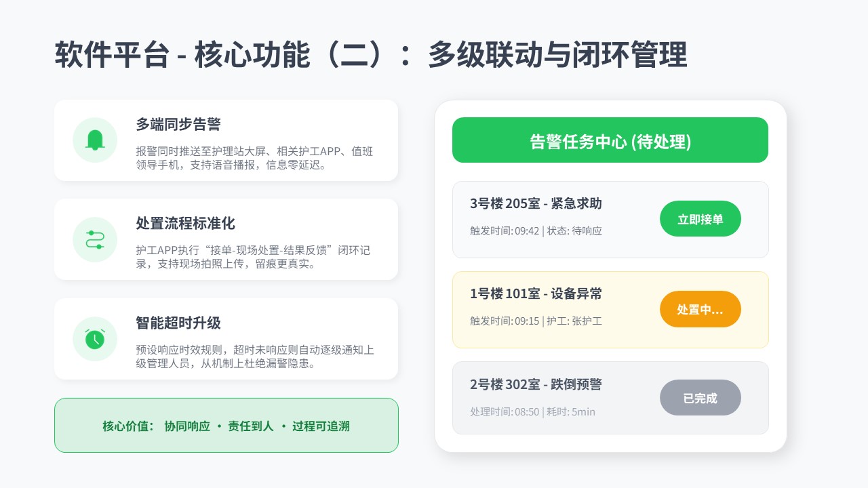Click the alarm clock timeout icon
The width and height of the screenshot is (868, 488).
95,339
